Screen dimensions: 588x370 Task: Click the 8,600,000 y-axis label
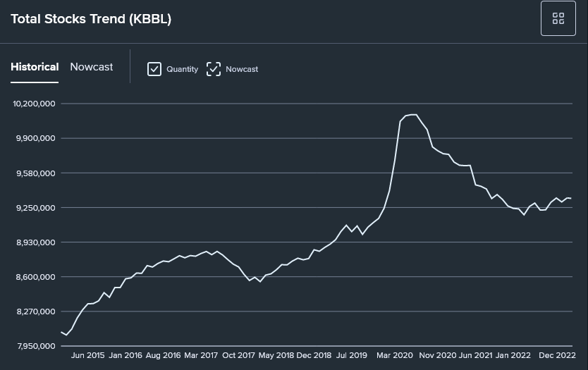(36, 277)
